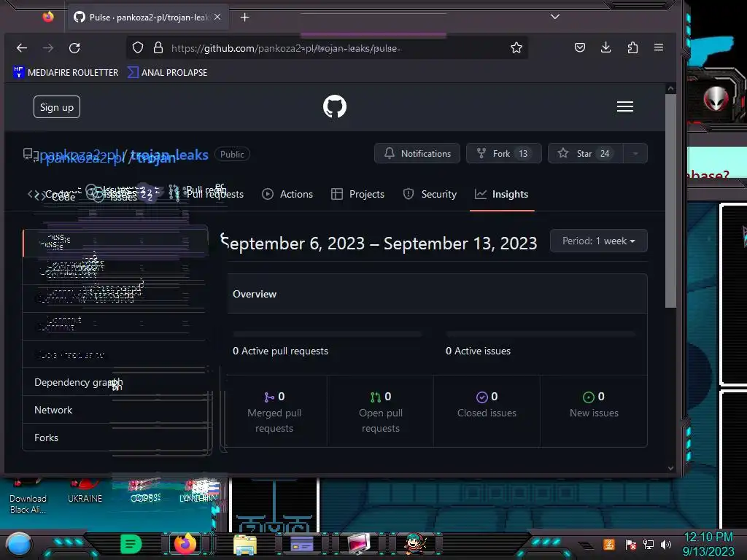Open the Windows Start orb
Viewport: 747px width, 560px height.
pos(19,544)
